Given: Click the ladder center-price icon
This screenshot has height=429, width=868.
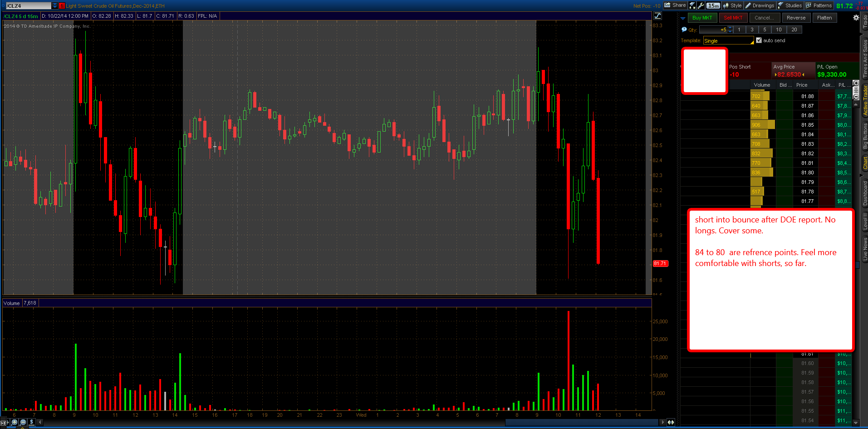Looking at the screenshot, I should point(856,90).
